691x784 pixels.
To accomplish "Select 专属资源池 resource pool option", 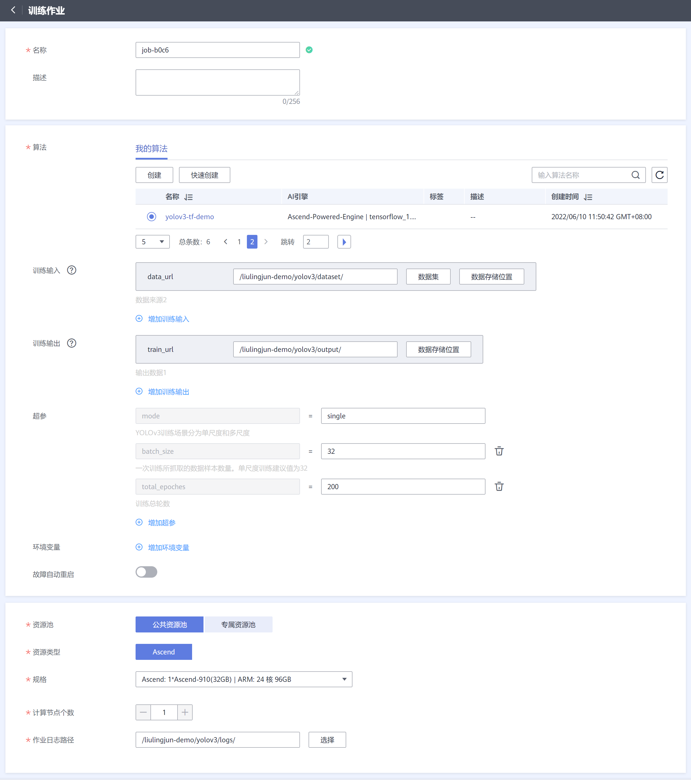I will pos(238,625).
